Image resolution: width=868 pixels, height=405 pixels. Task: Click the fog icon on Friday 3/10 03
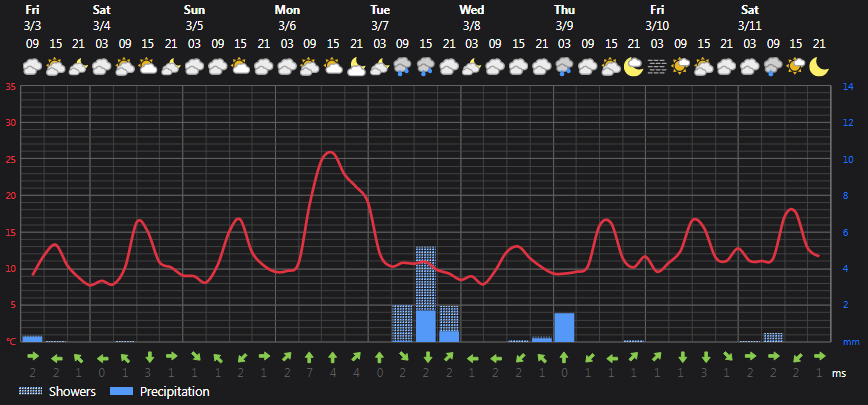click(x=657, y=67)
